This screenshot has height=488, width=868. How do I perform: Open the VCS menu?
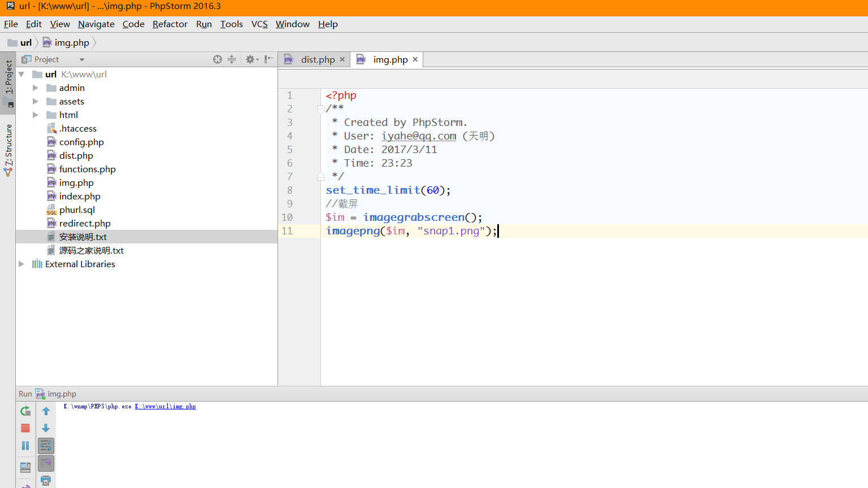(259, 24)
